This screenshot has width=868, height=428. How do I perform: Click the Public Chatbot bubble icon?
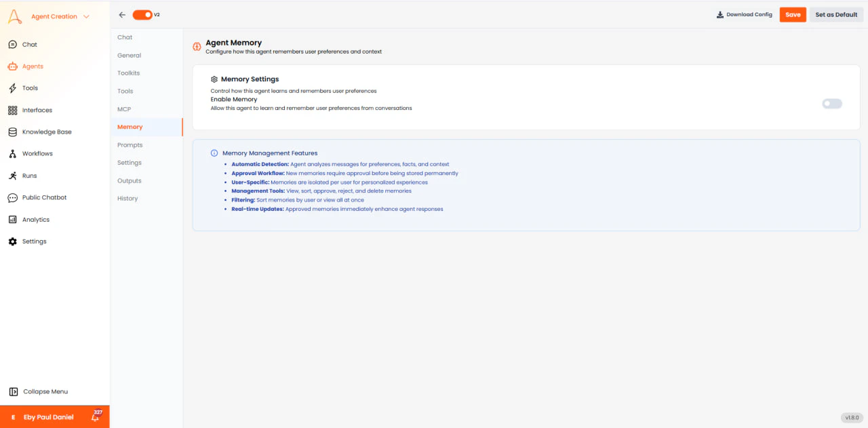pos(13,197)
